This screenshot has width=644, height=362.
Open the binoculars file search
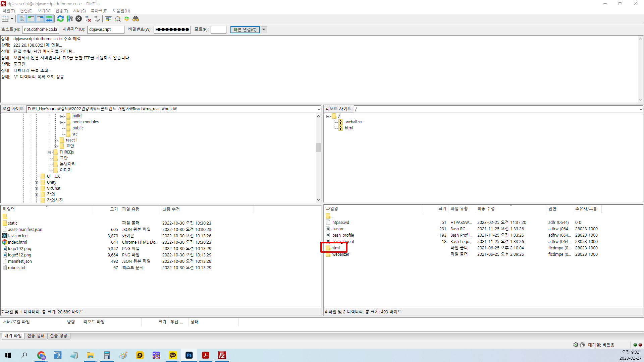(x=136, y=19)
